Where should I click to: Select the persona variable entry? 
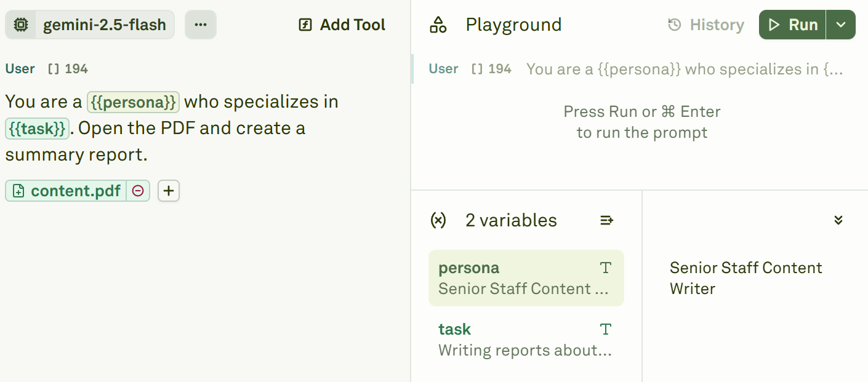point(526,277)
